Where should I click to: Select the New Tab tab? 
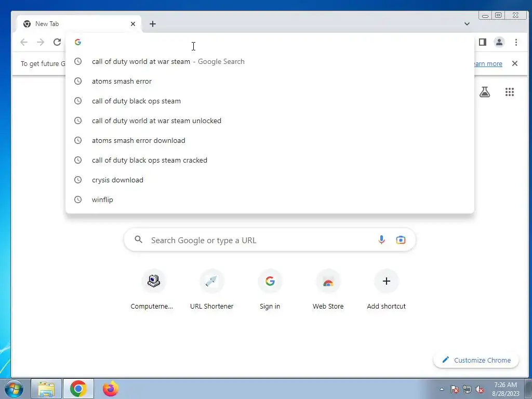79,24
